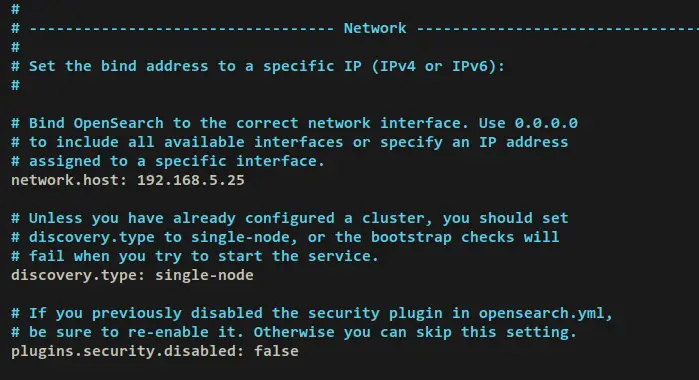Click the 'assigned to a specific interface' line
This screenshot has height=380, width=699.
(168, 161)
